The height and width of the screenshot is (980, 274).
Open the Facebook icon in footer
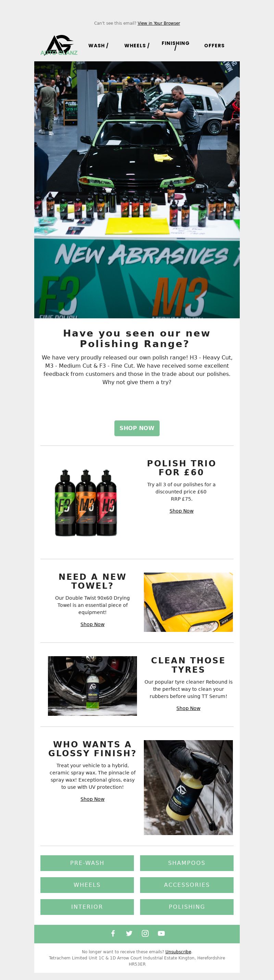pos(113,933)
